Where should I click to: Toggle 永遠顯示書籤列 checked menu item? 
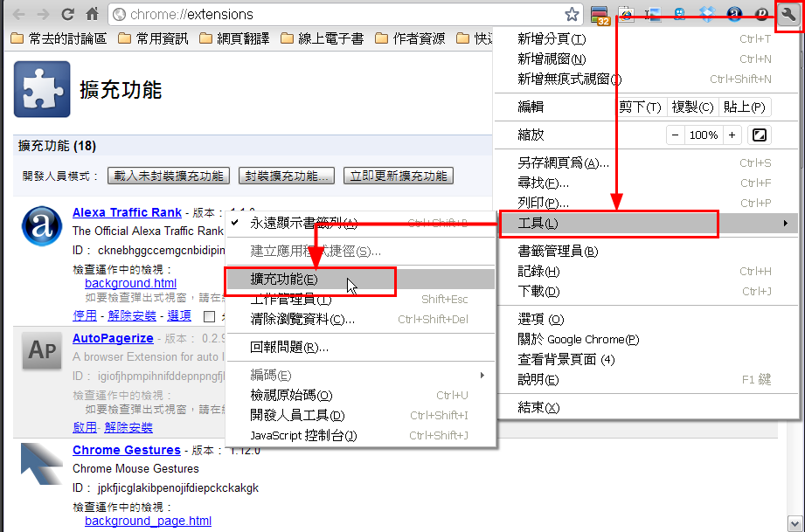pos(359,223)
